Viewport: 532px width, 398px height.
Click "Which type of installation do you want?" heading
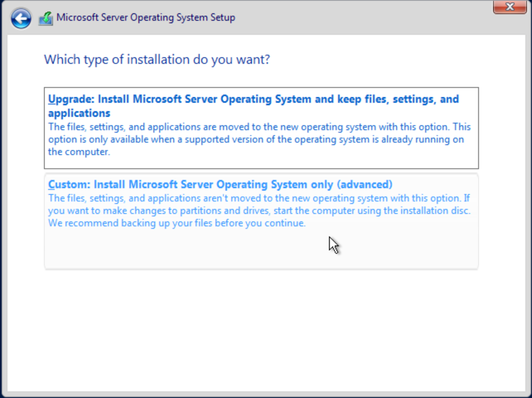157,60
